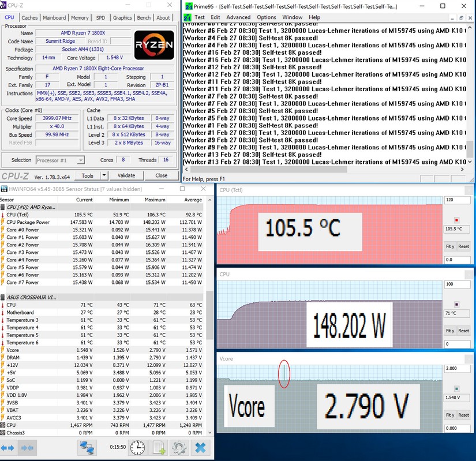476x461 pixels.
Task: Start logging with the document-plus icon
Action: [x=159, y=448]
